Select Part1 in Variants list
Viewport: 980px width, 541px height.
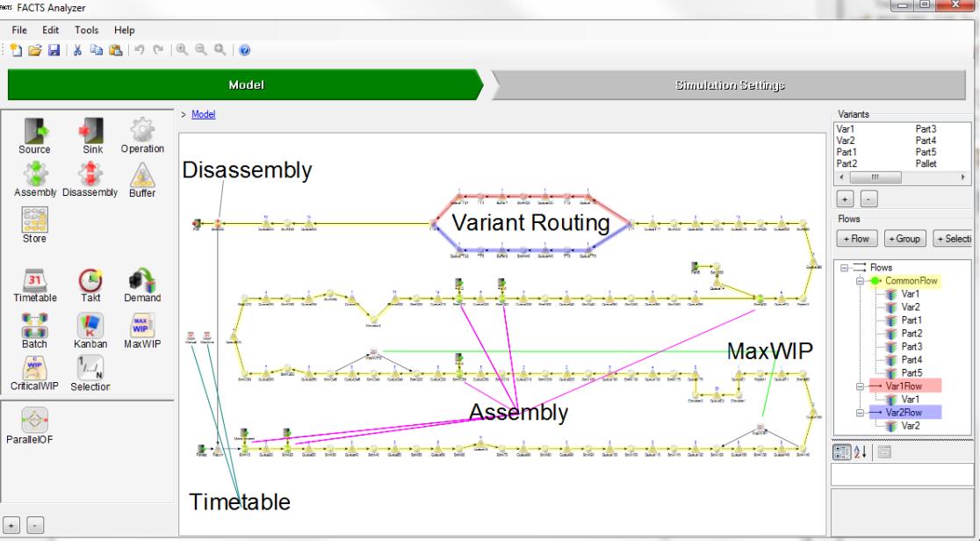click(847, 152)
